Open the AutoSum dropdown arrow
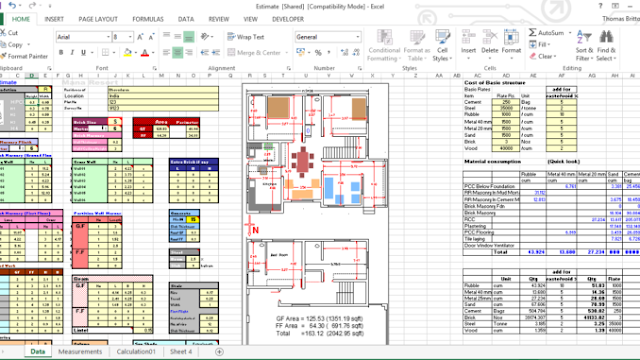This screenshot has height=360, width=640. pyautogui.click(x=570, y=33)
